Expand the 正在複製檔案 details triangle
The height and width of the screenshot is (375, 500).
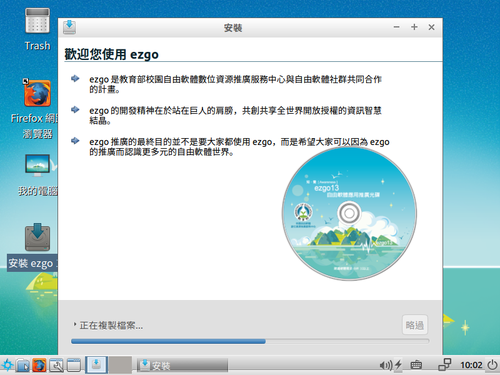point(75,324)
